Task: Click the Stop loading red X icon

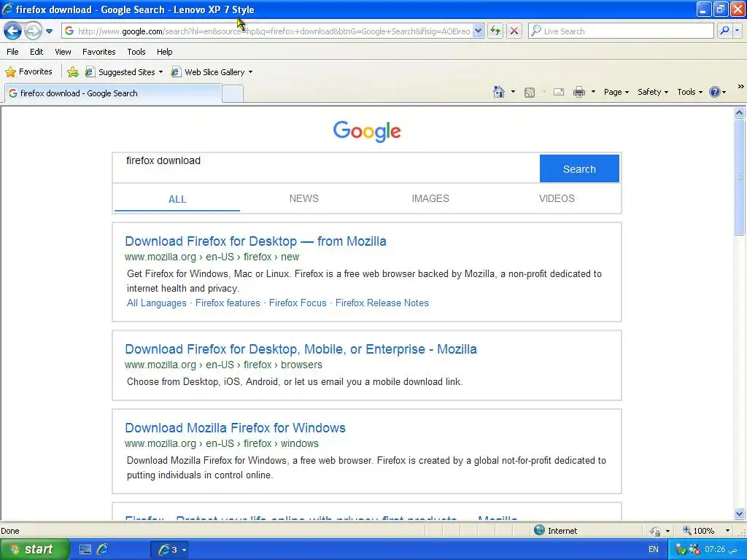Action: click(x=514, y=31)
